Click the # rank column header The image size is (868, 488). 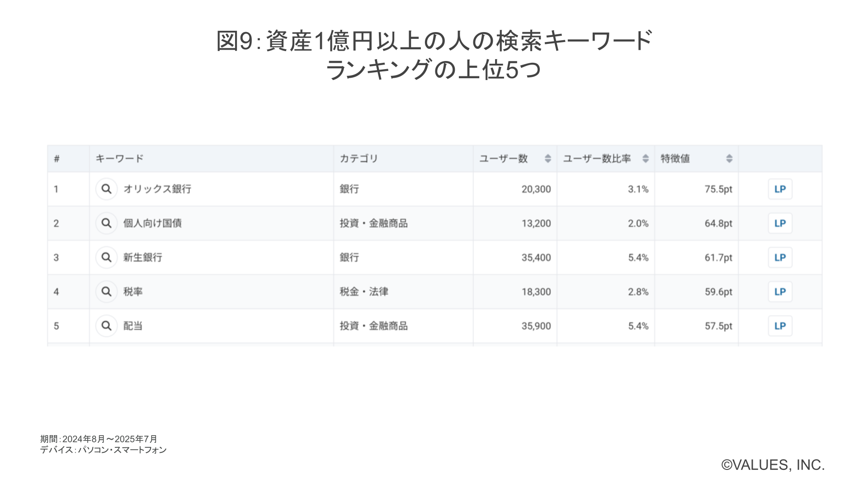[x=57, y=159]
